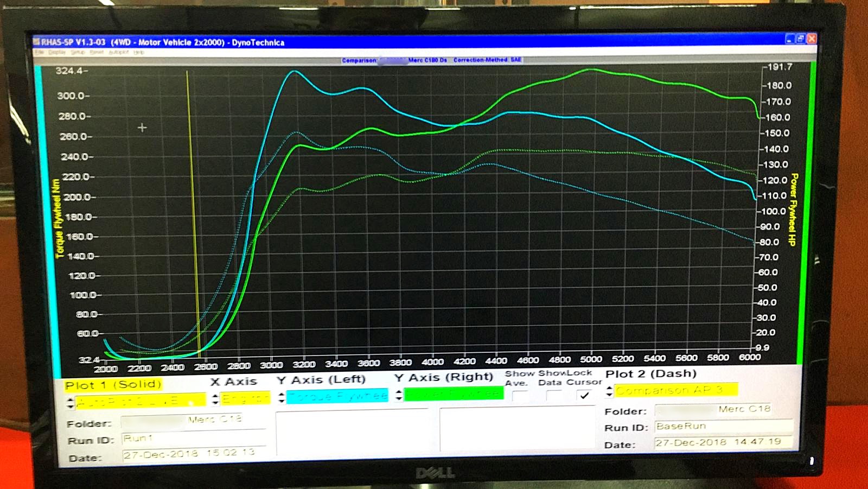Click the 4000 RPM tick label on X axis
This screenshot has width=868, height=489.
pyautogui.click(x=433, y=362)
